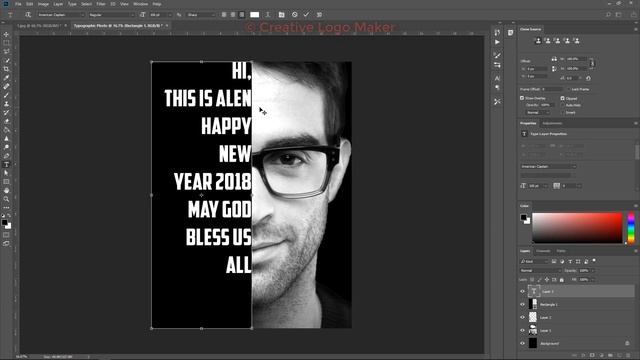Align text left in options bar
This screenshot has width=640, height=360.
point(224,15)
